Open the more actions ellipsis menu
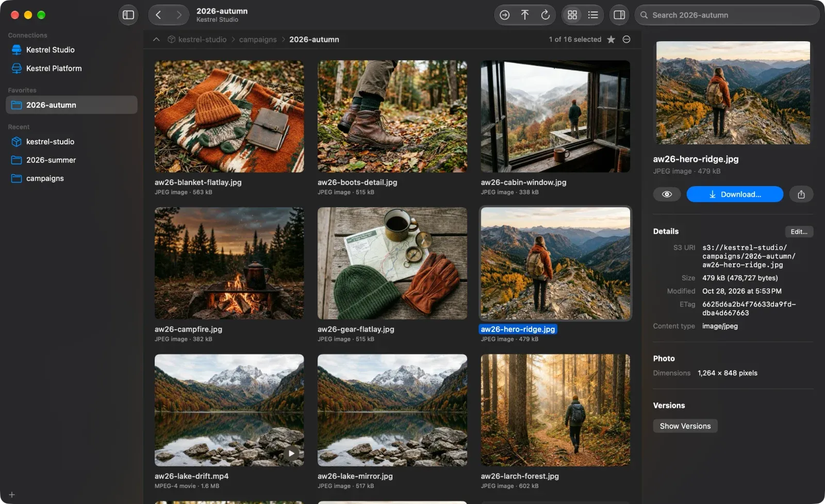 click(626, 40)
